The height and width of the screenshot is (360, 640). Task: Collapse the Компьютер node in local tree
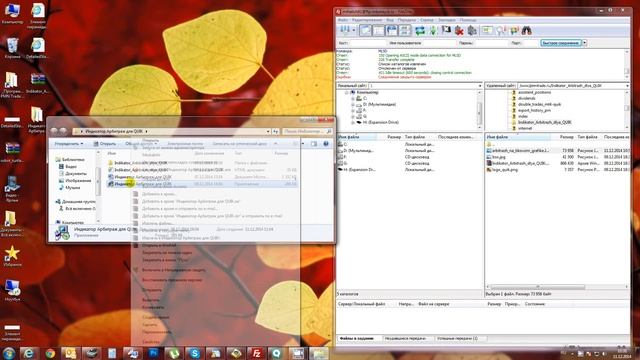tap(347, 93)
